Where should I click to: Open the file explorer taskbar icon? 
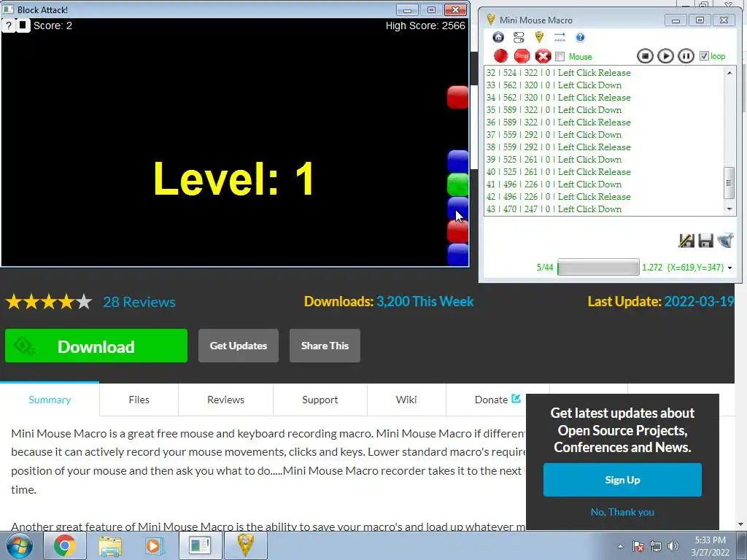[110, 545]
